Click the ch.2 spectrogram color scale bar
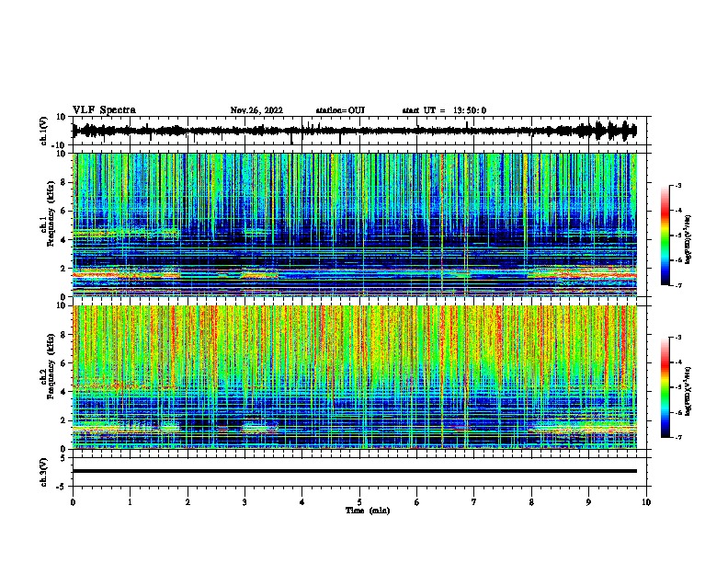 665,387
